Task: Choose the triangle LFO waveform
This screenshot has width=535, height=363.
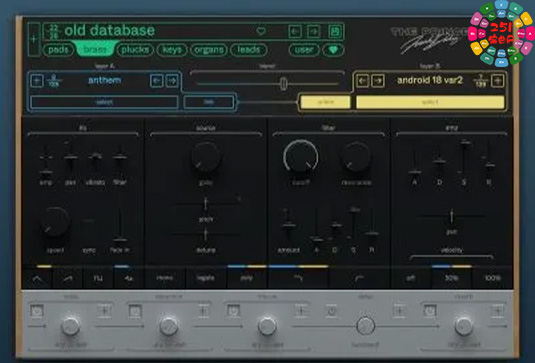Action: 38,279
